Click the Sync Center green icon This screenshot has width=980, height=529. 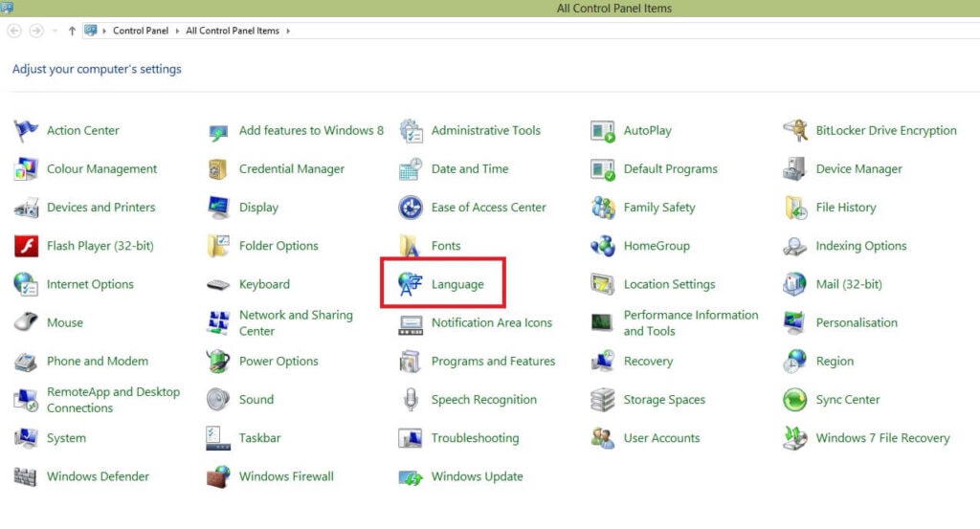[x=794, y=400]
